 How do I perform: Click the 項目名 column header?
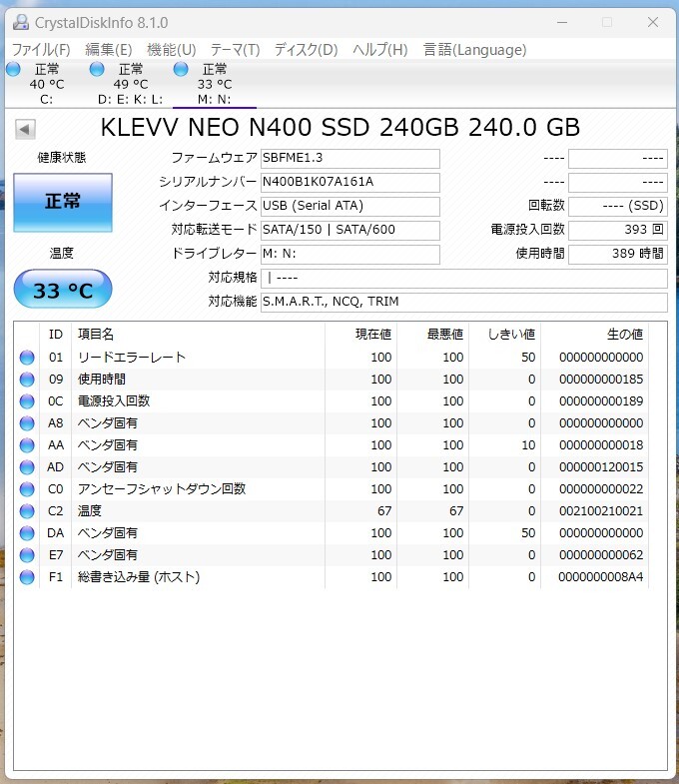tap(198, 335)
